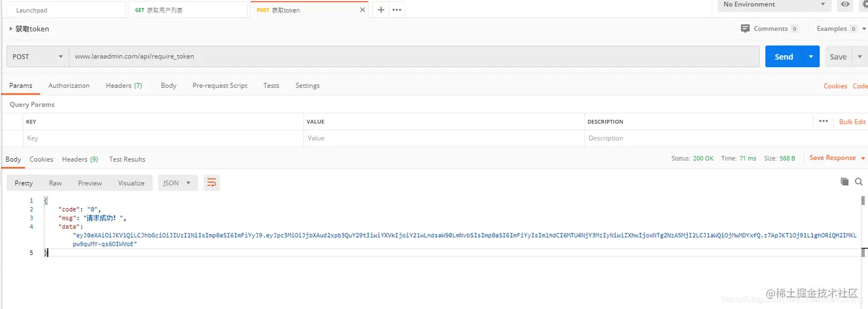
Task: Open the request Headers (7) tab
Action: click(x=124, y=85)
